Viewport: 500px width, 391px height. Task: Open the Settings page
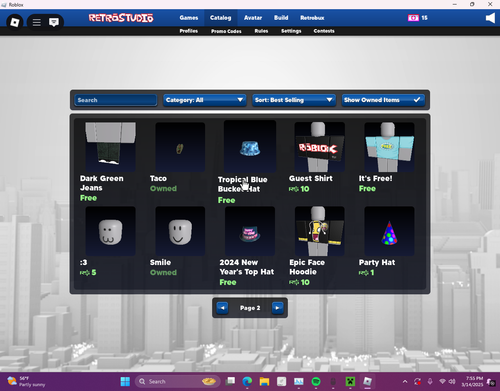click(x=291, y=31)
